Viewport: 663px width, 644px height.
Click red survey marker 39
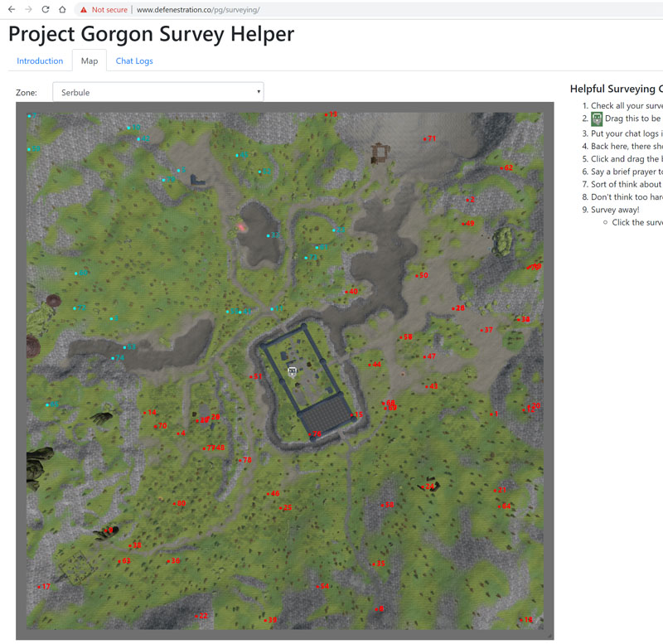(270, 620)
